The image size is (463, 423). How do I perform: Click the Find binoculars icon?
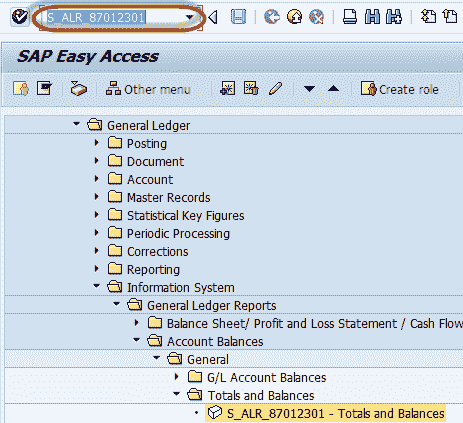(x=372, y=16)
